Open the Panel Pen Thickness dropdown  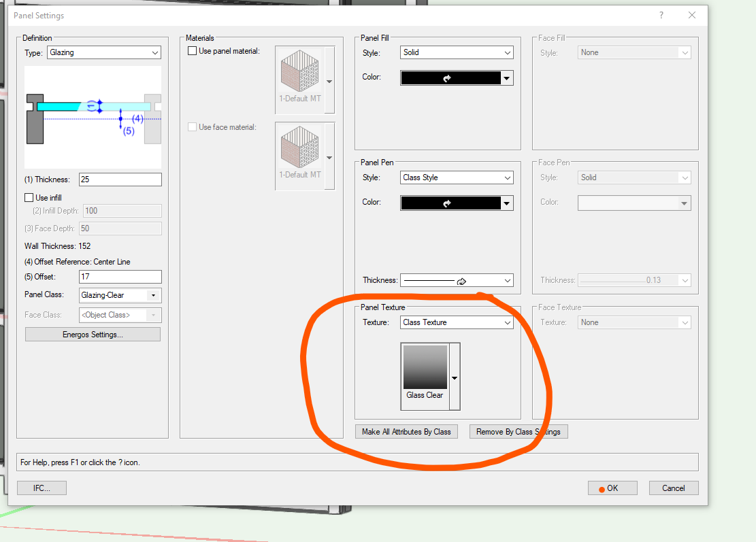pos(457,280)
